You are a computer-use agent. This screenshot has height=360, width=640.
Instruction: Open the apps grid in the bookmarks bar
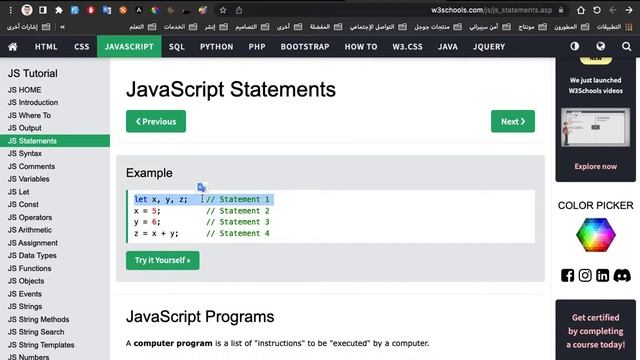click(629, 27)
